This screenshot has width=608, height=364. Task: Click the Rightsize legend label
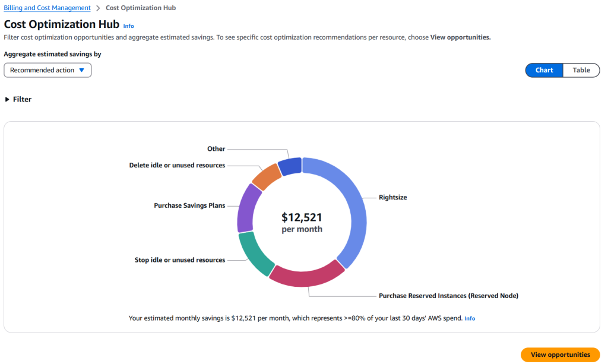pos(392,197)
